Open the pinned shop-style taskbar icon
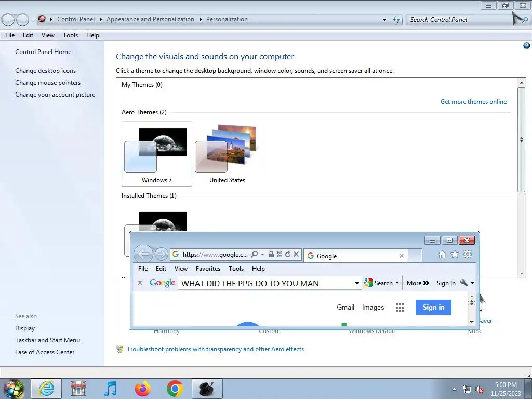532x399 pixels. click(78, 389)
